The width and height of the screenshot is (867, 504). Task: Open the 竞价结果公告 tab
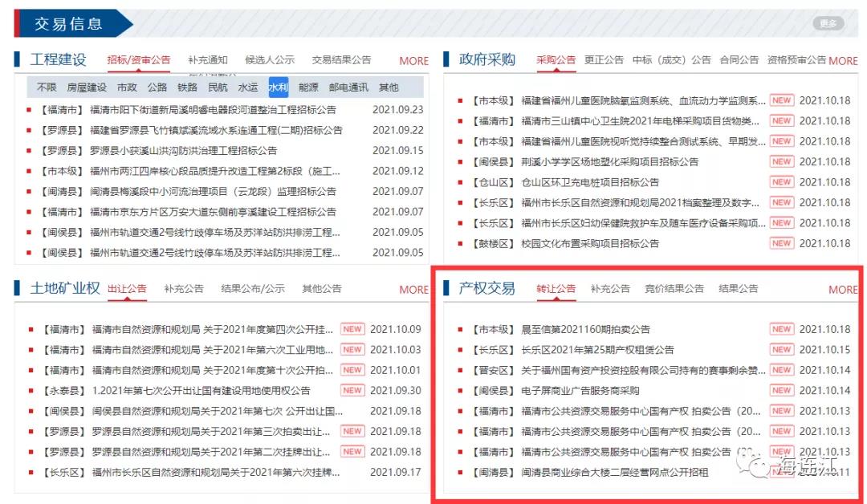click(x=674, y=288)
